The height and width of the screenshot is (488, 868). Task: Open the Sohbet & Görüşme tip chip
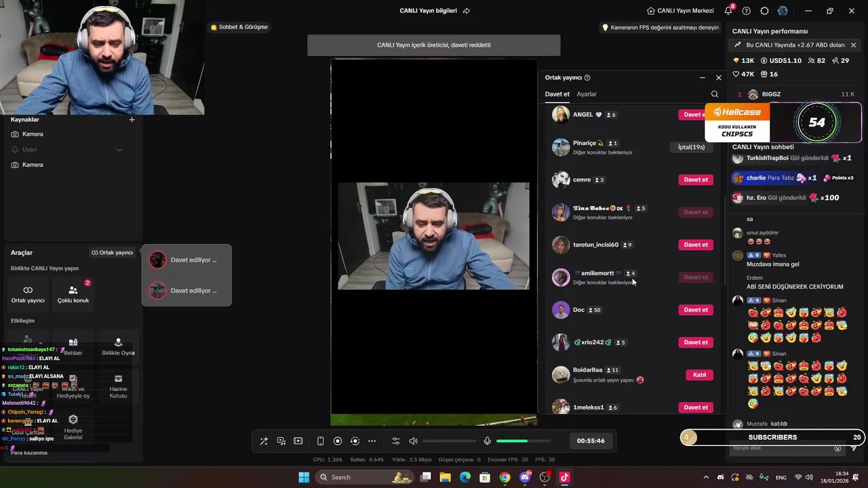239,27
